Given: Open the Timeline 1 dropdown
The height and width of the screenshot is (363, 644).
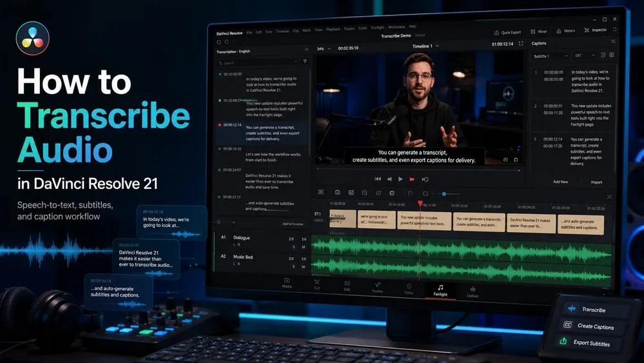Looking at the screenshot, I should point(426,46).
